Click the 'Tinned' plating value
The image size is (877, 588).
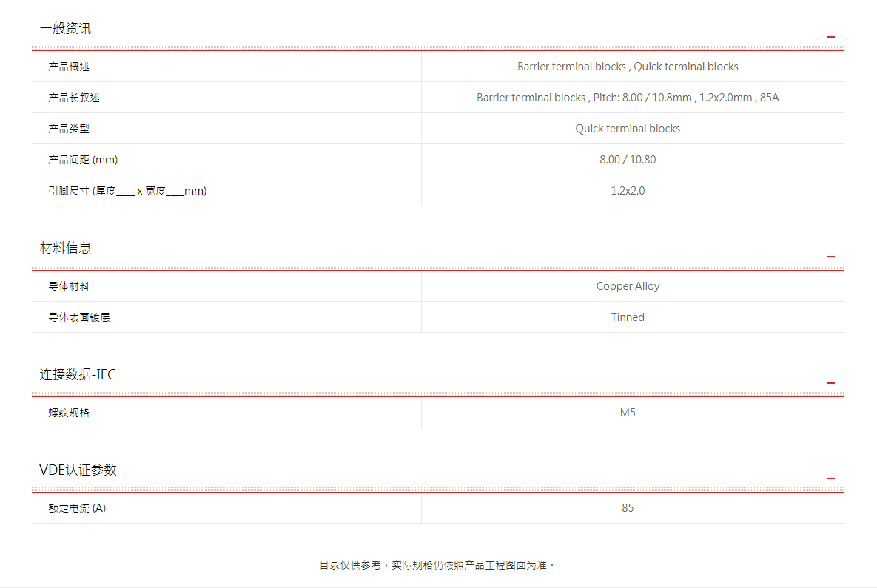pos(628,317)
